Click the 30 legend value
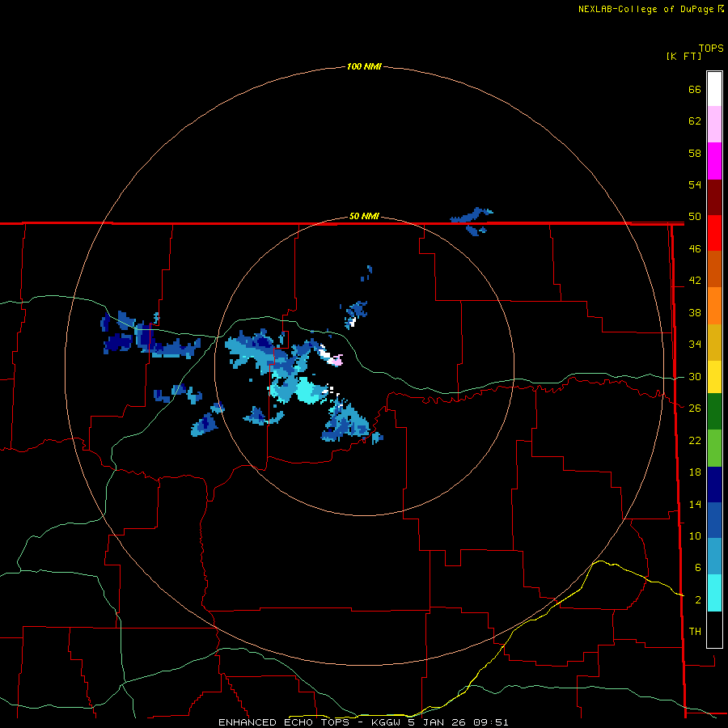Screen dimensions: 728x728 [695, 376]
